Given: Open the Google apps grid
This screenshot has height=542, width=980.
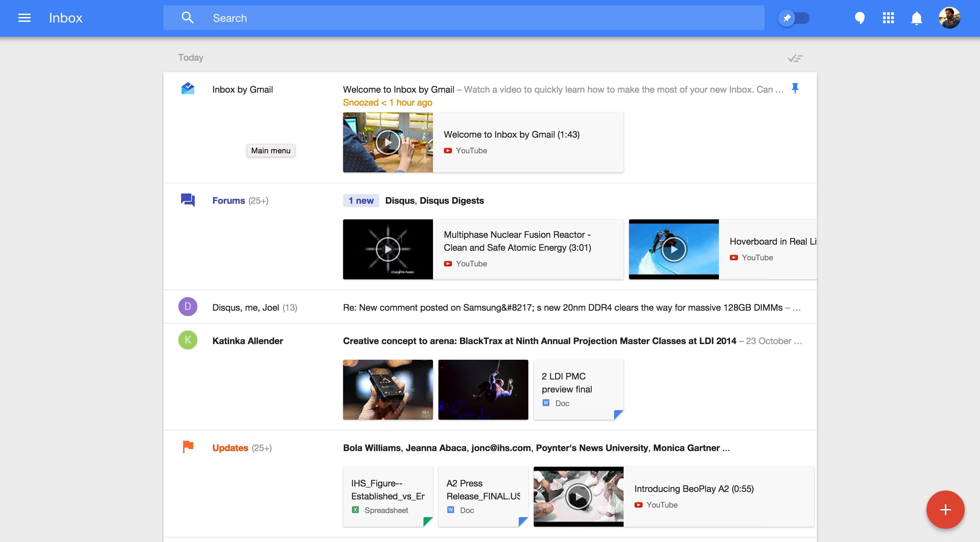Looking at the screenshot, I should click(888, 18).
